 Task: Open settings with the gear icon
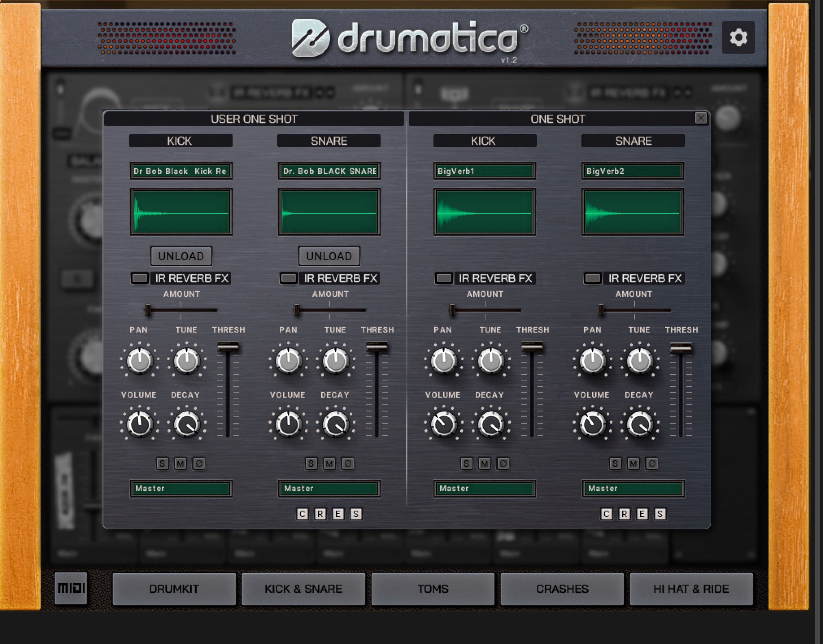(738, 37)
